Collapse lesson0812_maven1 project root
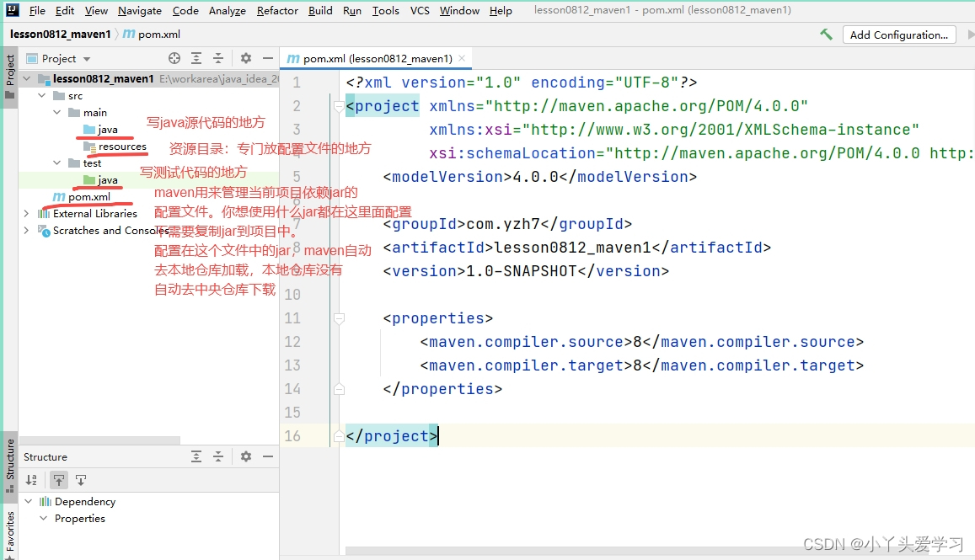The image size is (975, 560). click(27, 79)
